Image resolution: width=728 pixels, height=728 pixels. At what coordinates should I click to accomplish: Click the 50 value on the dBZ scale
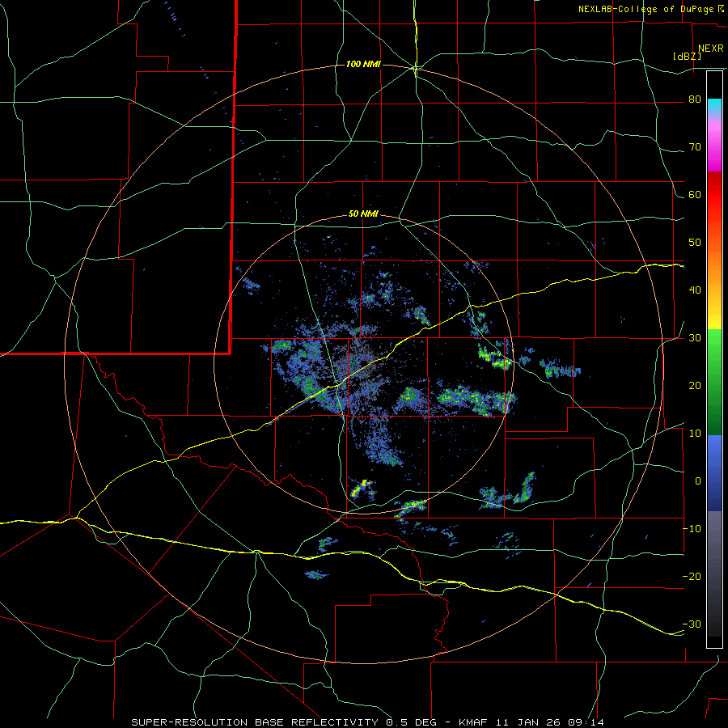[x=695, y=243]
